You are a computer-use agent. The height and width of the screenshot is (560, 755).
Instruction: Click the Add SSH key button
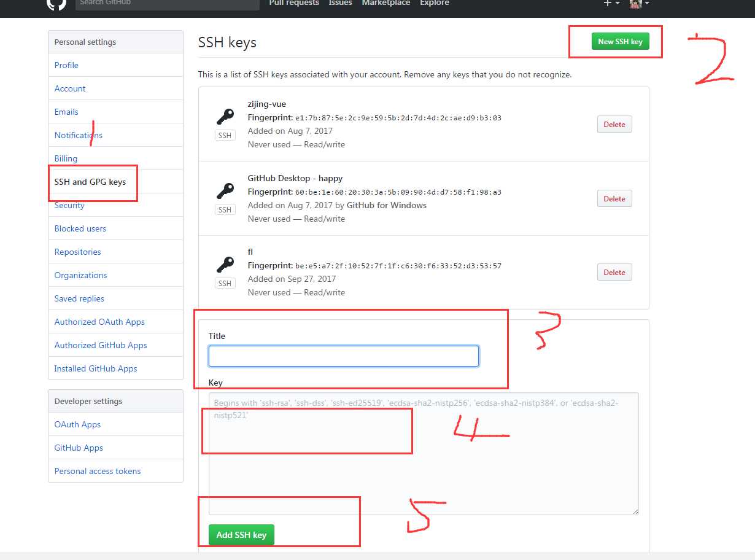coord(241,535)
